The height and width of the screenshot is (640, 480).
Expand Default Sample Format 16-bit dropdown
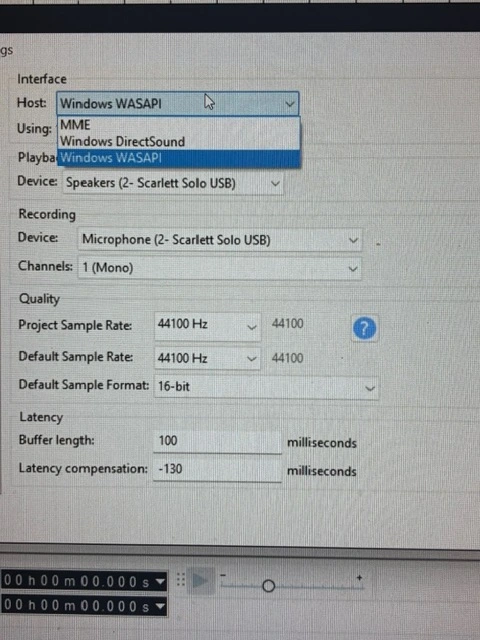tap(266, 387)
